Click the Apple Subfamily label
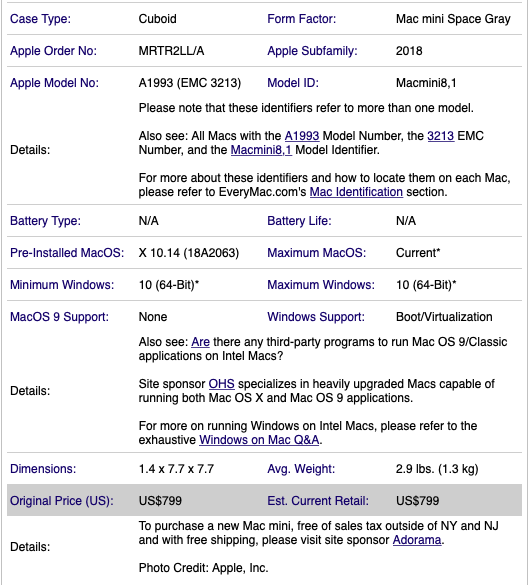The image size is (531, 585). click(x=312, y=51)
